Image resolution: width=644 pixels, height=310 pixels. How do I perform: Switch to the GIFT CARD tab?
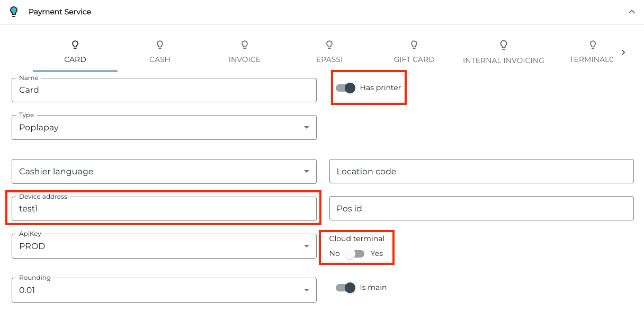tap(414, 60)
